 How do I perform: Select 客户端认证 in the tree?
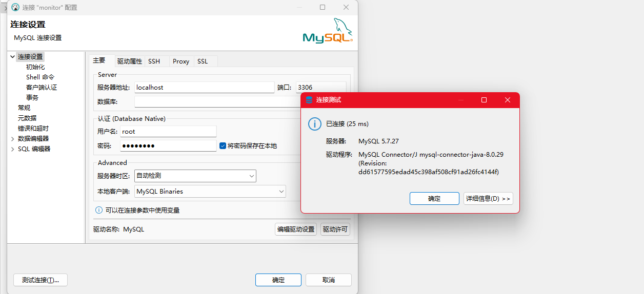click(x=42, y=88)
